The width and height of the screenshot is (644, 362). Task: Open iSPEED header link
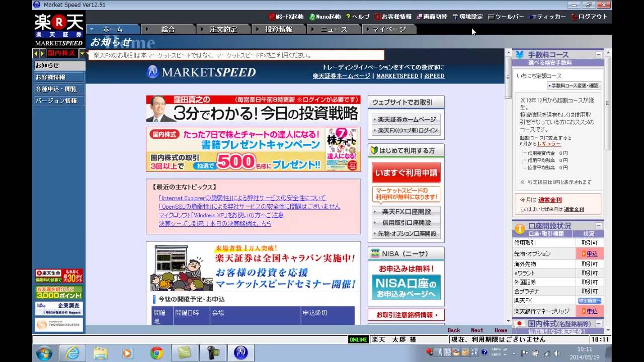tap(434, 76)
